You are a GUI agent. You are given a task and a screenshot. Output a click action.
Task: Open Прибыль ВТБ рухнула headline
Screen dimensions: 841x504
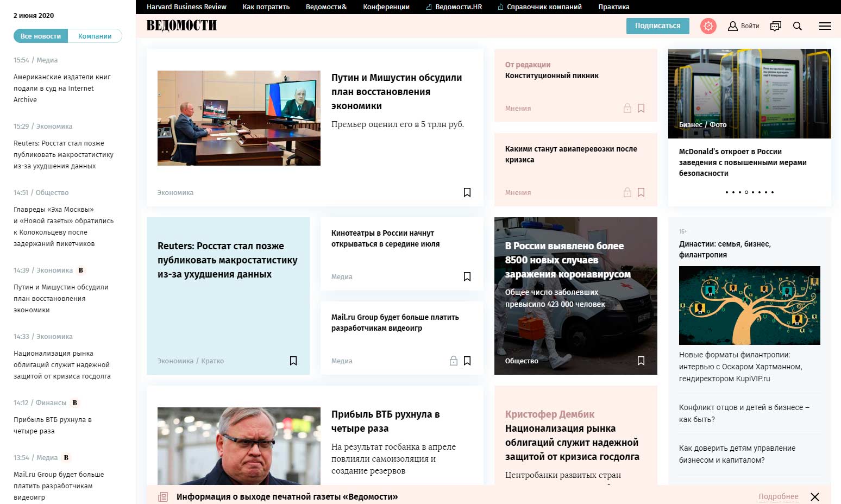pos(386,421)
